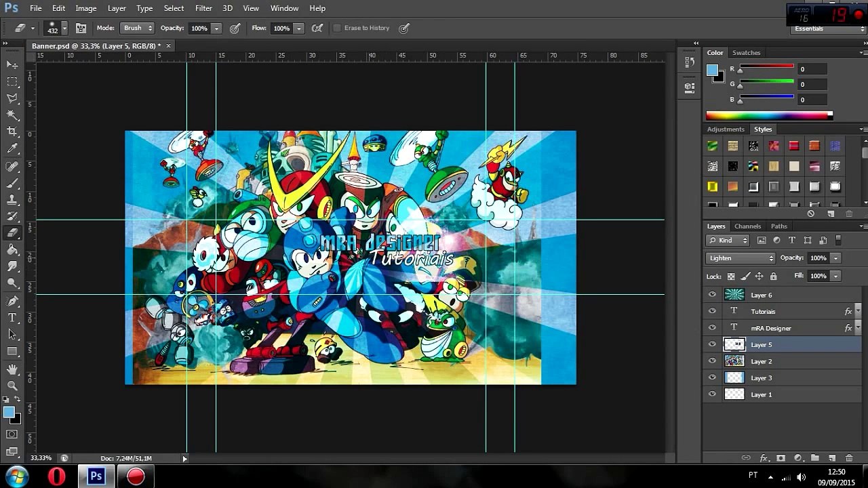
Task: Toggle visibility of Layer 3
Action: pos(712,378)
